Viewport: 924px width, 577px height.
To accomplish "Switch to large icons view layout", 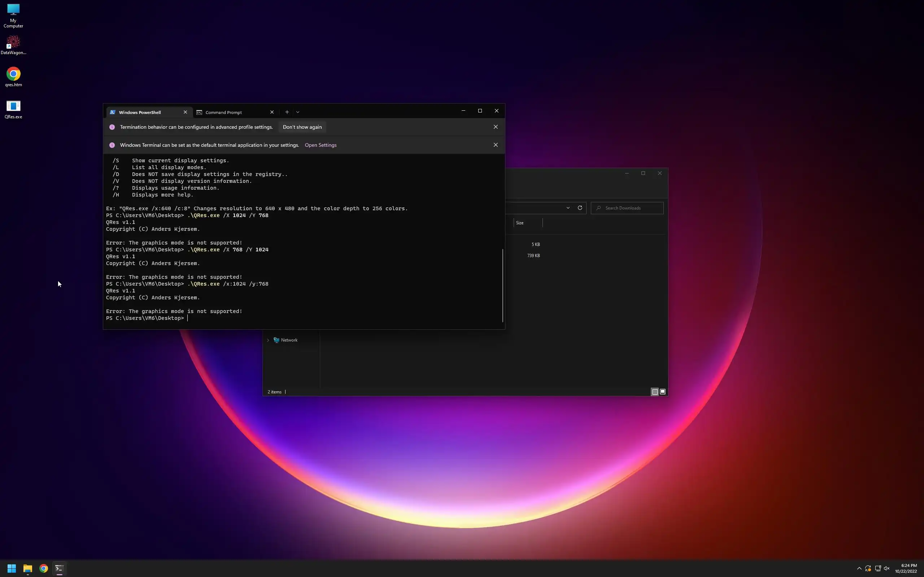I will point(663,392).
